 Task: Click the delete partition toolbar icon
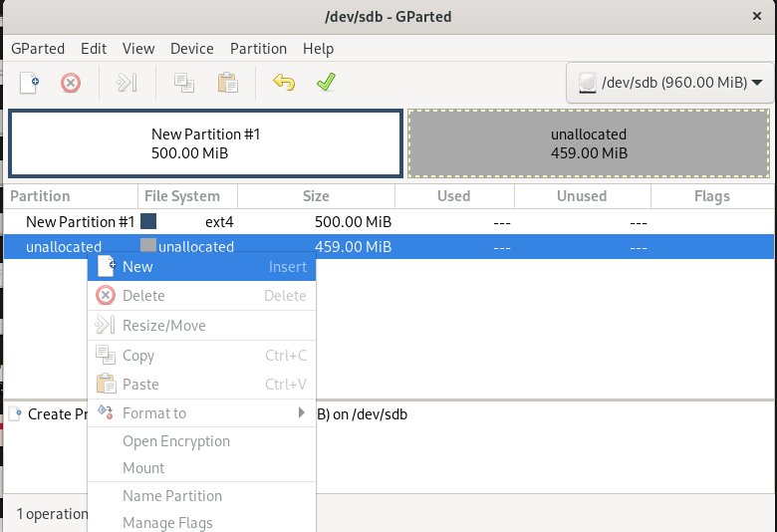pos(71,83)
